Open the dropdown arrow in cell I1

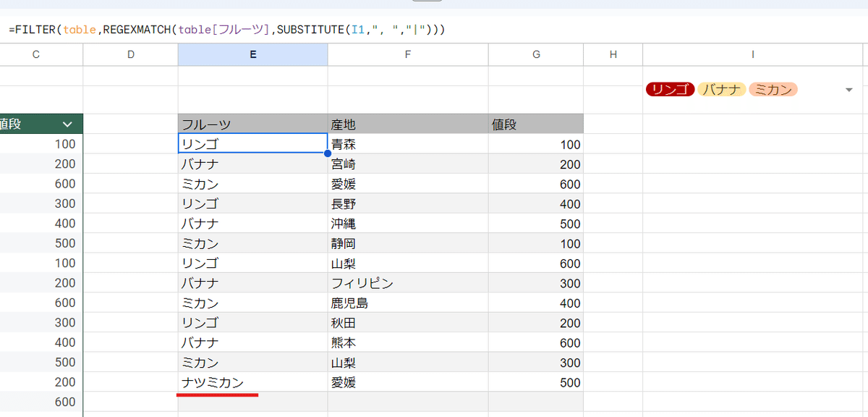click(848, 90)
